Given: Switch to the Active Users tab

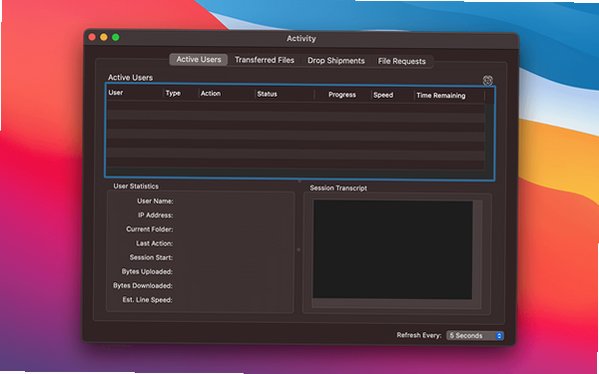Looking at the screenshot, I should tap(198, 60).
